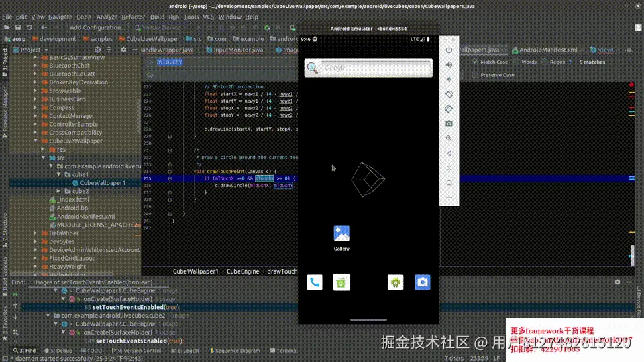Image resolution: width=644 pixels, height=362 pixels.
Task: Open the Camera app in the emulator dock
Action: pyautogui.click(x=422, y=282)
